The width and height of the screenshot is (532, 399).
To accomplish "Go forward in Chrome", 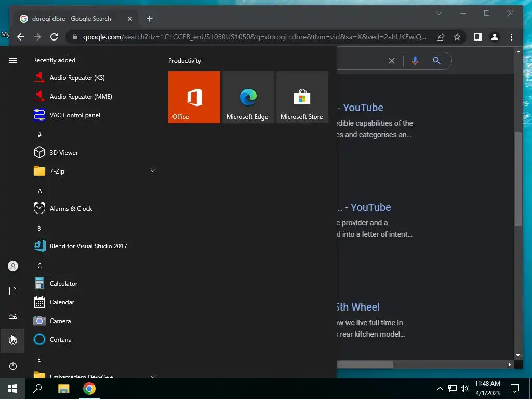I will click(x=37, y=37).
